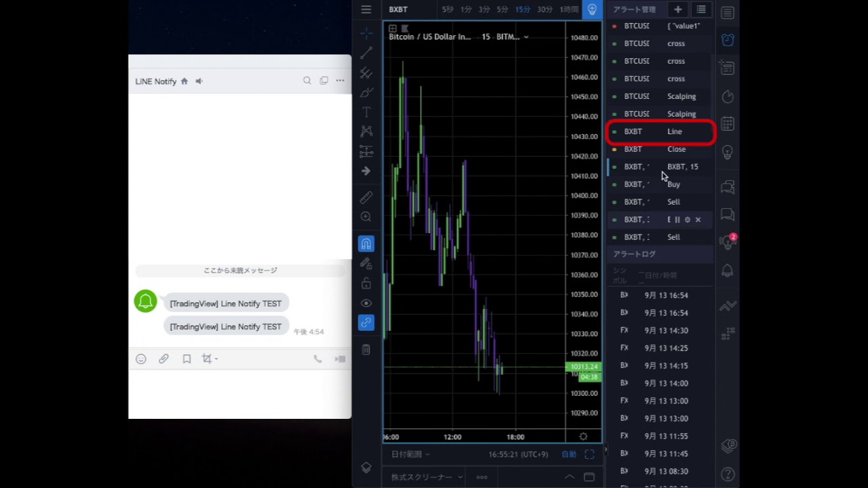Image resolution: width=868 pixels, height=488 pixels.
Task: Open settings for the highlighted BXBT alert
Action: pyautogui.click(x=688, y=220)
